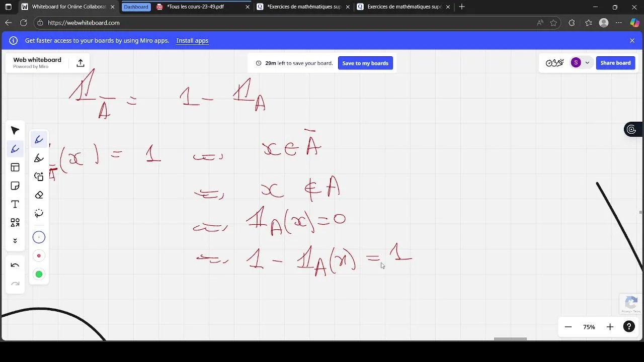Pick the green pen color
The image size is (644, 362).
click(x=39, y=274)
